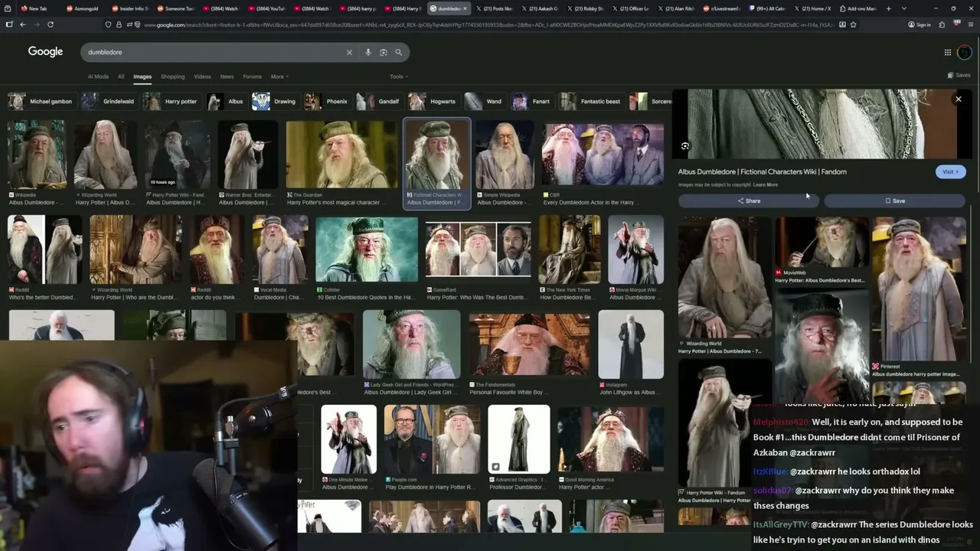Expand the More search categories menu
Screen dimensions: 980x551
click(279, 77)
